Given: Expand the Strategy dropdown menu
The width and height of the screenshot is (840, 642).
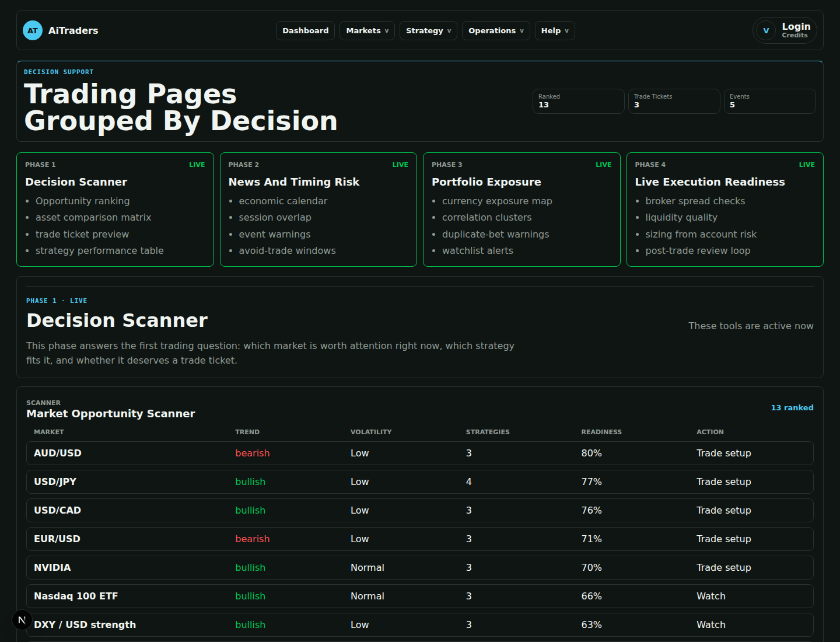Looking at the screenshot, I should [428, 30].
